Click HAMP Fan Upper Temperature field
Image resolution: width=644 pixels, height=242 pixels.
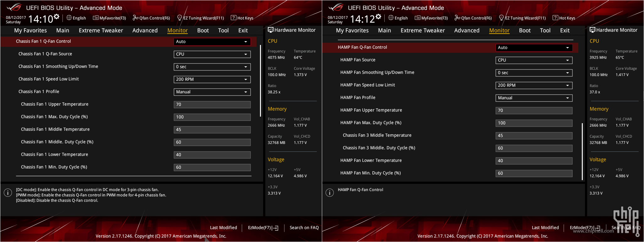534,110
